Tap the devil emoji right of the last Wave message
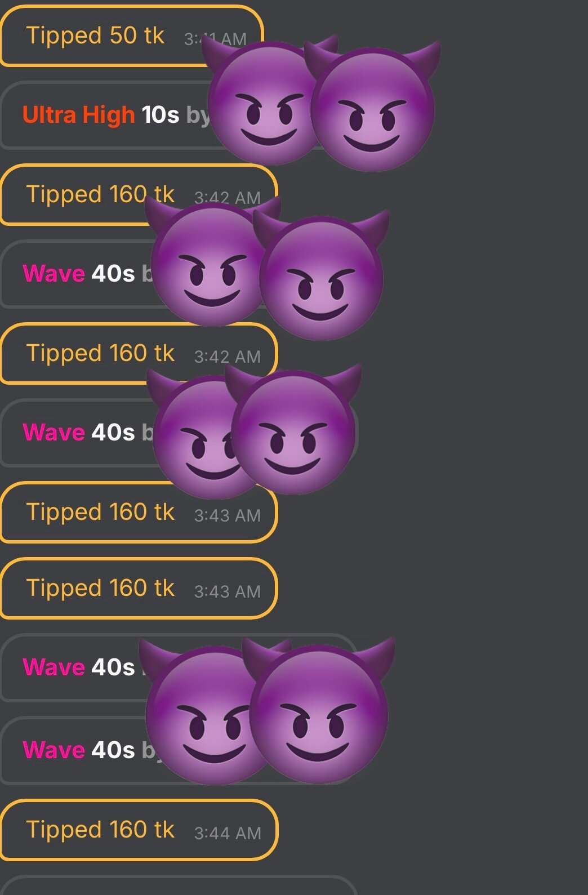 coord(319,710)
